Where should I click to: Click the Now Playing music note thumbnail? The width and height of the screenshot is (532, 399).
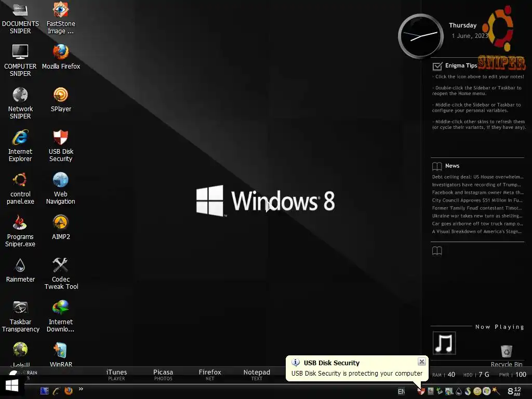[x=444, y=343]
